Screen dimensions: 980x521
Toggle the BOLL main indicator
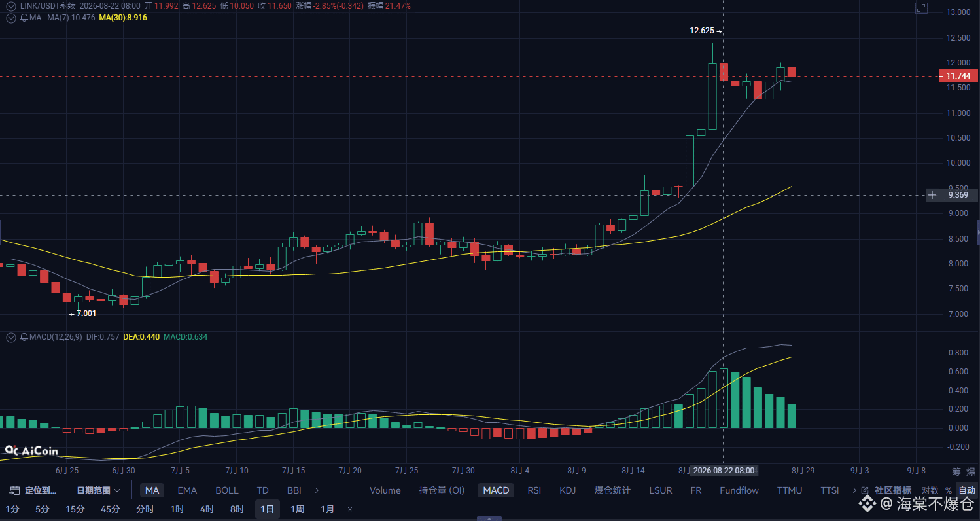pyautogui.click(x=227, y=490)
